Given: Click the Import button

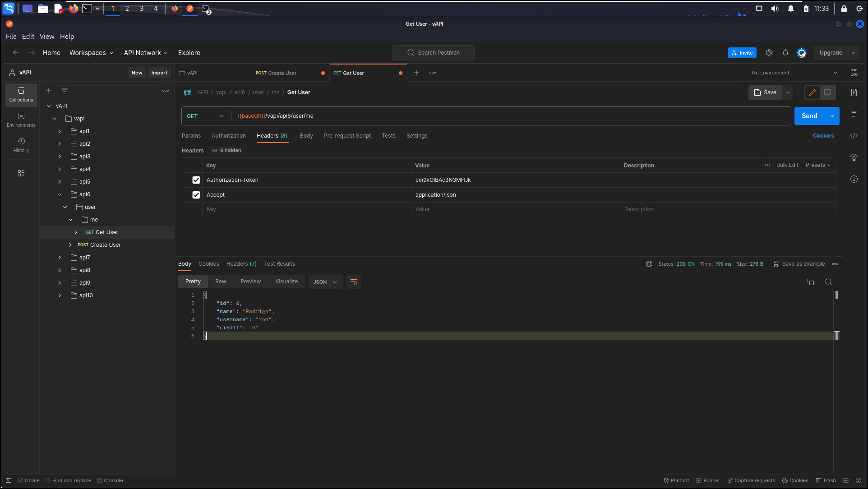Looking at the screenshot, I should click(x=159, y=73).
